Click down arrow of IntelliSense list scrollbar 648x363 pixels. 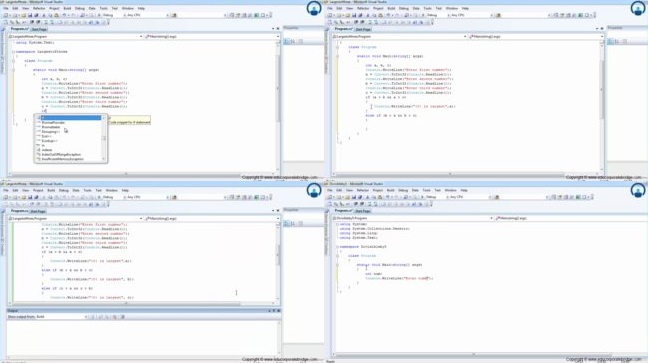[x=104, y=159]
